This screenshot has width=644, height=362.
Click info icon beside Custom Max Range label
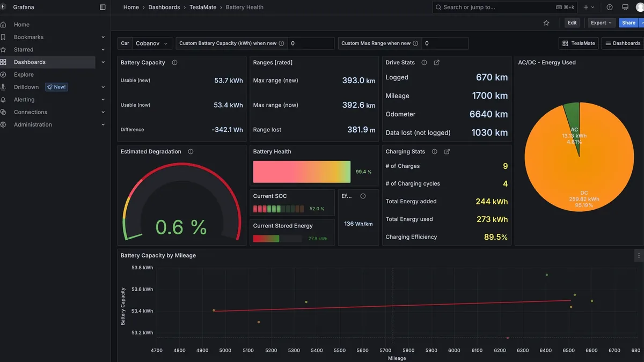[416, 43]
